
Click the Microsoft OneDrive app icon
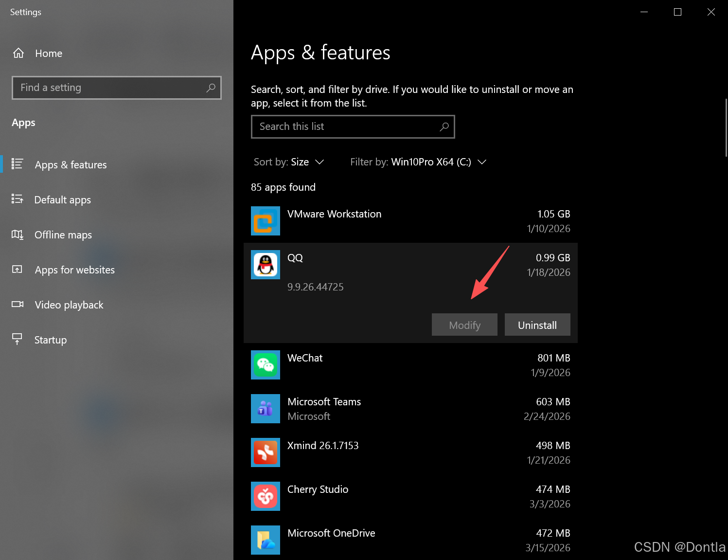tap(266, 540)
